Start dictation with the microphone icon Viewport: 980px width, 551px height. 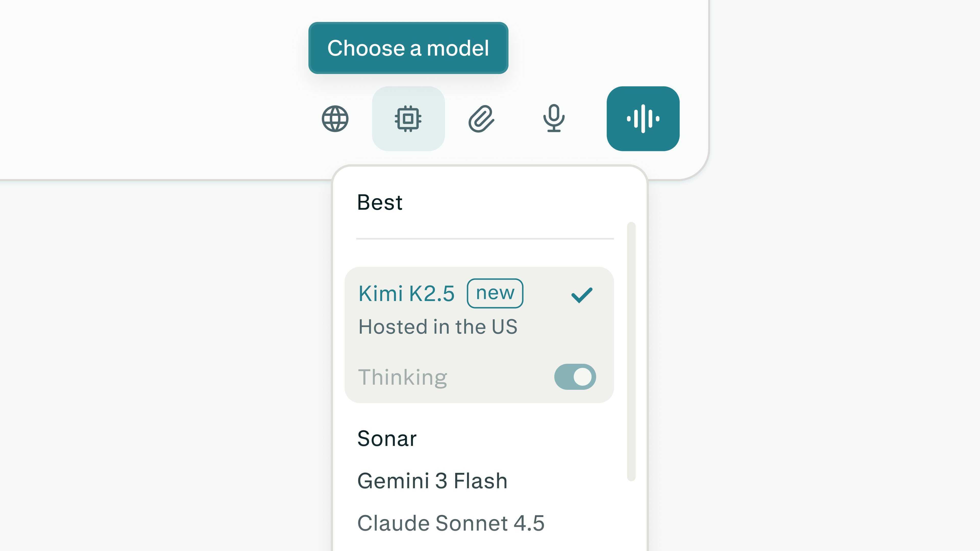click(554, 119)
